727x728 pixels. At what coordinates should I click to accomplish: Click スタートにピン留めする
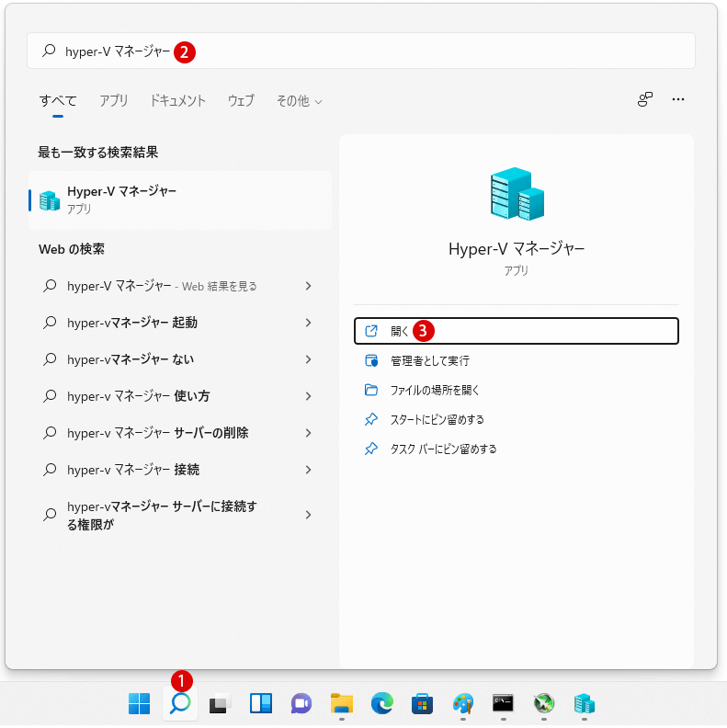tap(517, 420)
